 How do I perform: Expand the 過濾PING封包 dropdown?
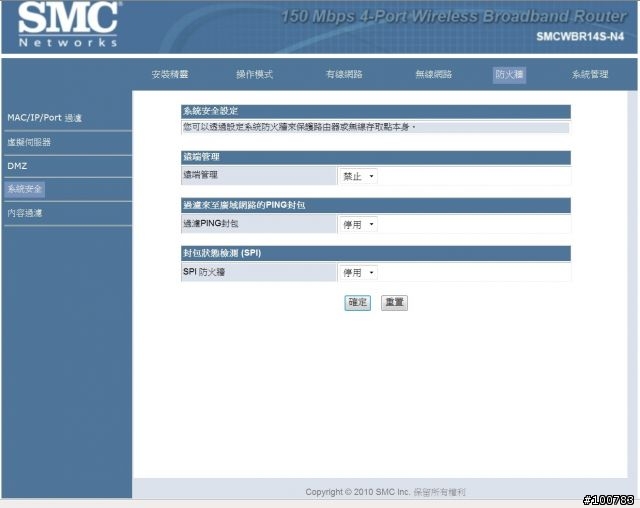point(358,224)
